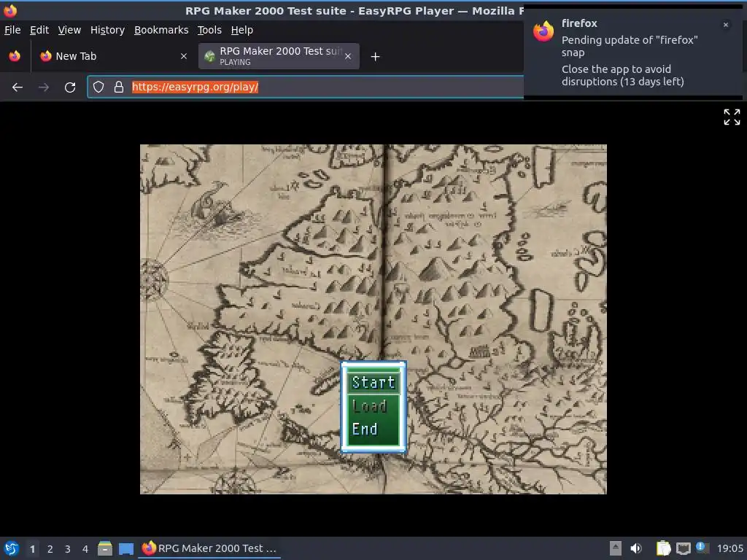747x560 pixels.
Task: Dismiss the firefox snap notification
Action: click(726, 25)
